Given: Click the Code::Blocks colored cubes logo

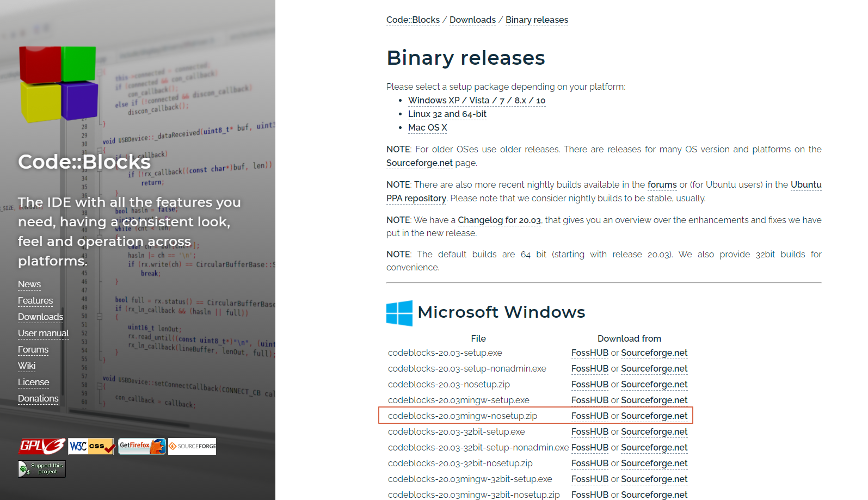Looking at the screenshot, I should [x=58, y=84].
